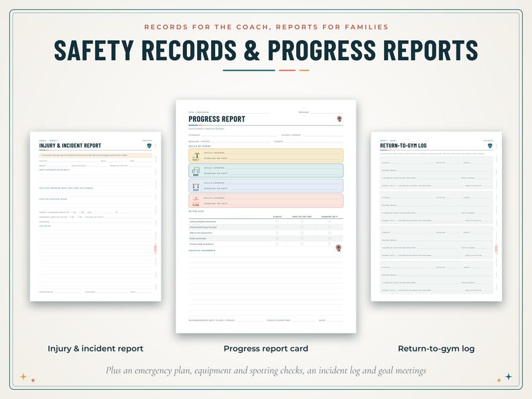Click the teal Bars skills band
The width and height of the screenshot is (532, 399).
tap(265, 171)
